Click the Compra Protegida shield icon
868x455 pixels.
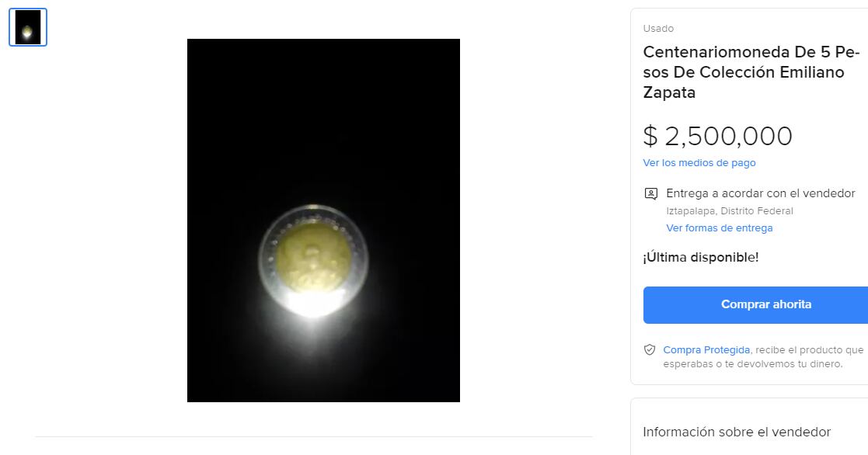[x=650, y=350]
